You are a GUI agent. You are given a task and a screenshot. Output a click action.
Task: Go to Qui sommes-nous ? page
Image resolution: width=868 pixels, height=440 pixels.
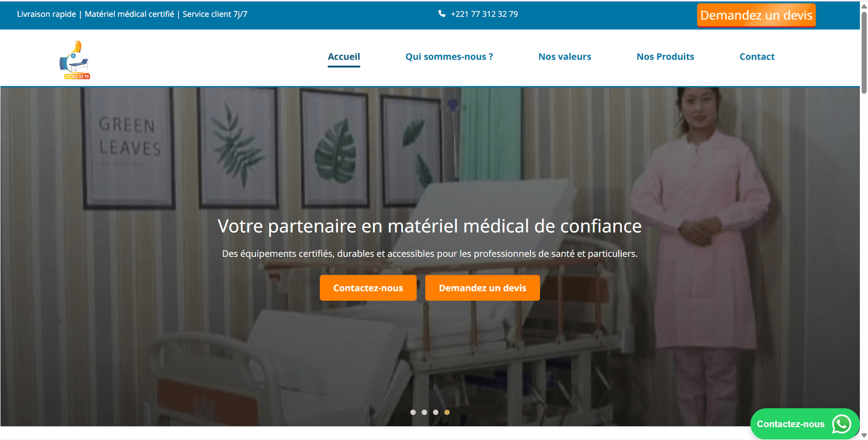tap(449, 57)
